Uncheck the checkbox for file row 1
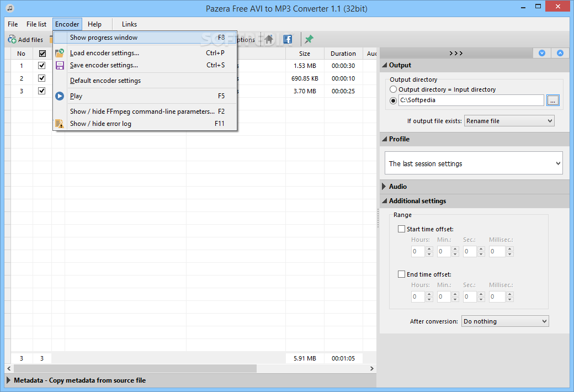 point(42,66)
